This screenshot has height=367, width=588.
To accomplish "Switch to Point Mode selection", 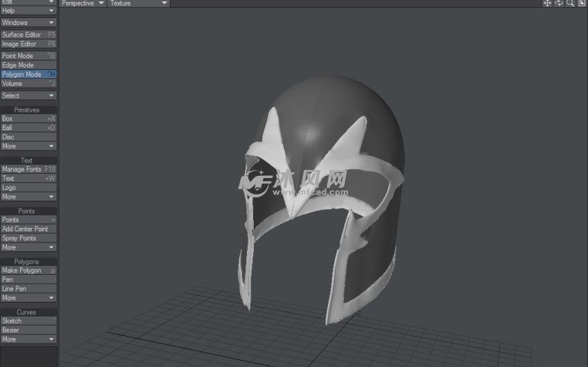I will [x=28, y=56].
